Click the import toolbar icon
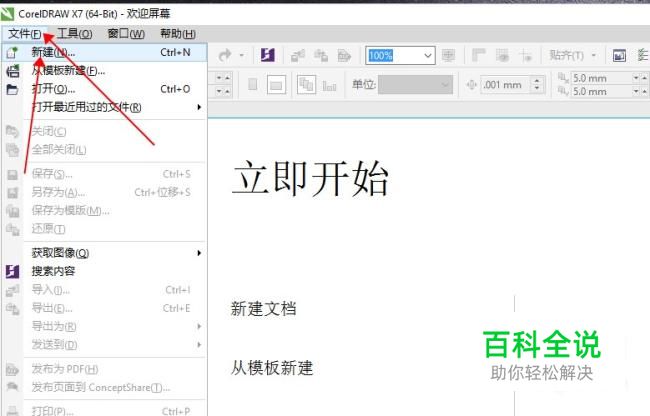The height and width of the screenshot is (416, 650). 298,55
